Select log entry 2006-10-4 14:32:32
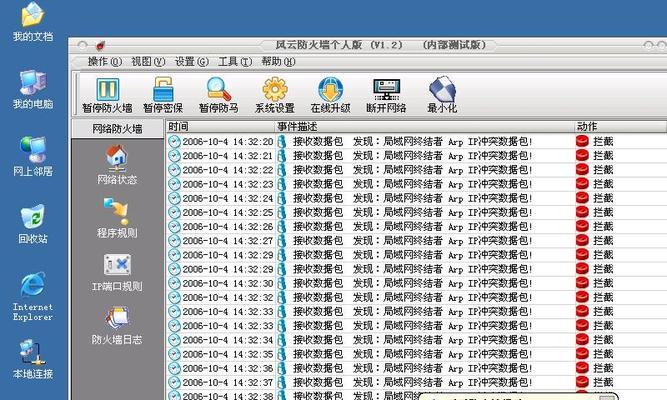 pos(416,297)
